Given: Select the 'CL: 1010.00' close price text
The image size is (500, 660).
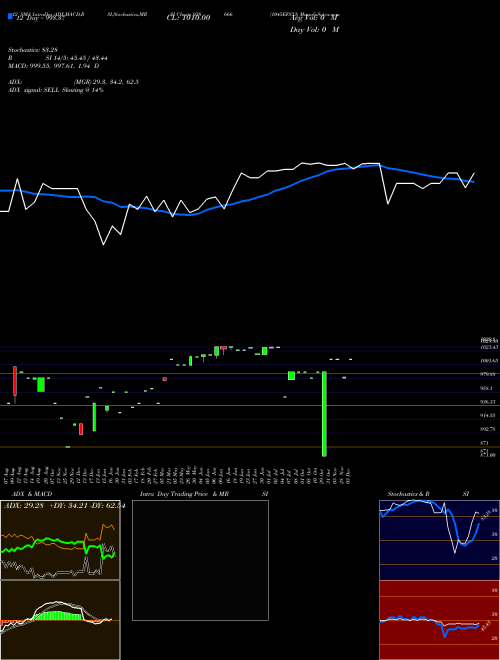Looking at the screenshot, I should click(x=188, y=18).
